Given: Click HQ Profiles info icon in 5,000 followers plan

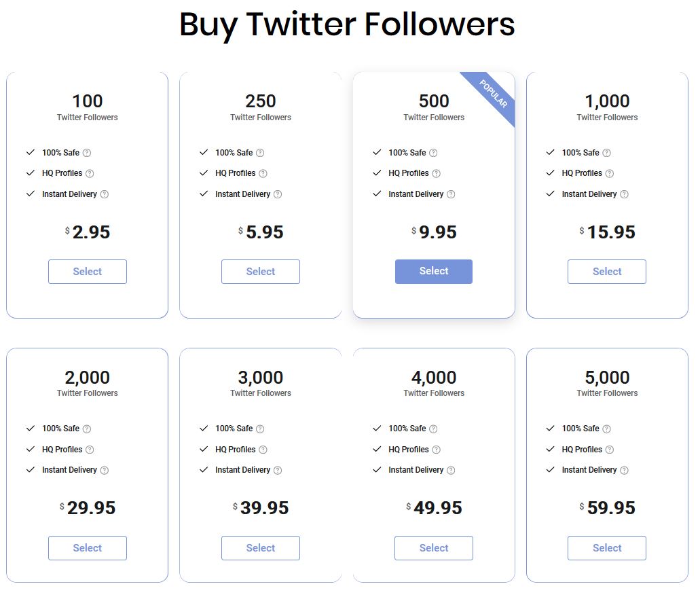Looking at the screenshot, I should (610, 450).
